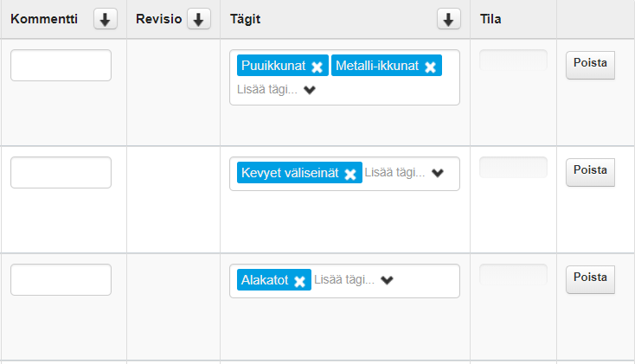Open tag dropdown in Alakatot row
Viewport: 641px width, 364px height.
pyautogui.click(x=387, y=280)
